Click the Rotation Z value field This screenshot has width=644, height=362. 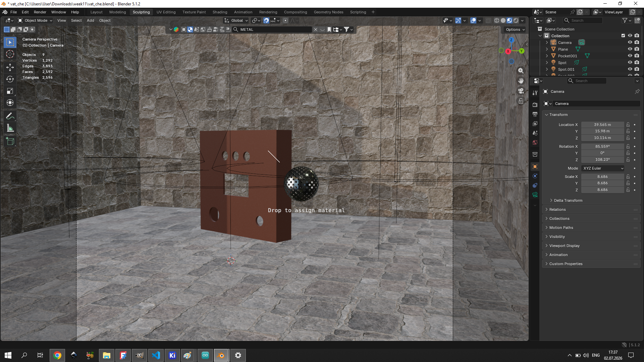tap(602, 160)
